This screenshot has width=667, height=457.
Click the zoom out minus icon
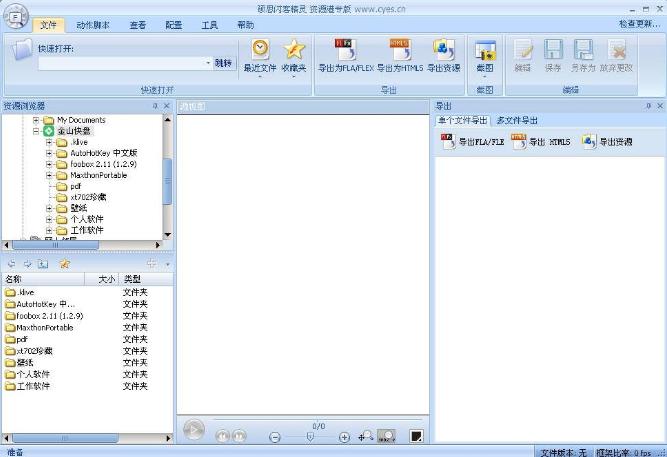click(x=275, y=437)
